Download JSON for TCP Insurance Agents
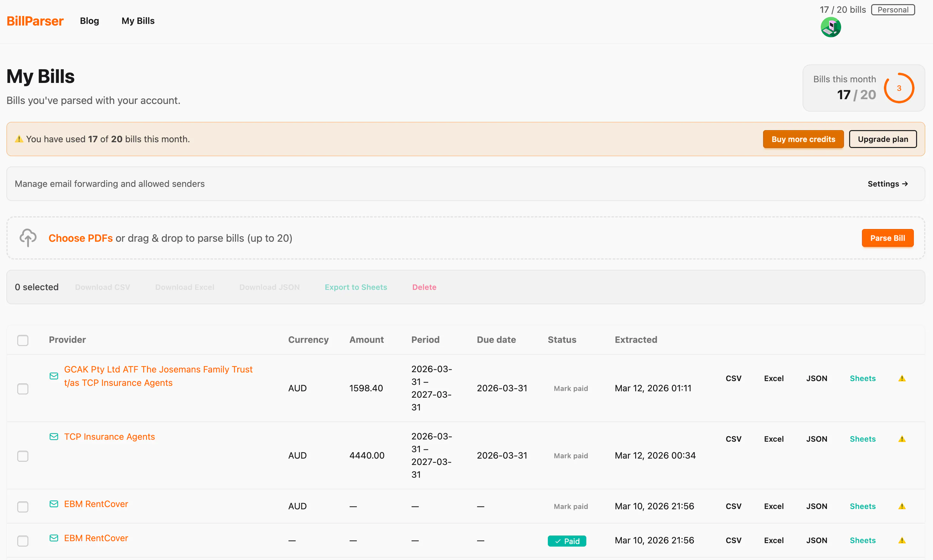 click(816, 439)
